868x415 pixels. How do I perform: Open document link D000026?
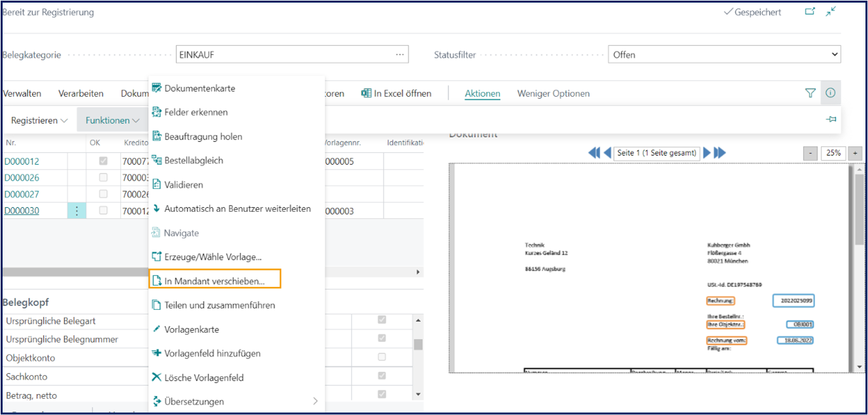22,178
